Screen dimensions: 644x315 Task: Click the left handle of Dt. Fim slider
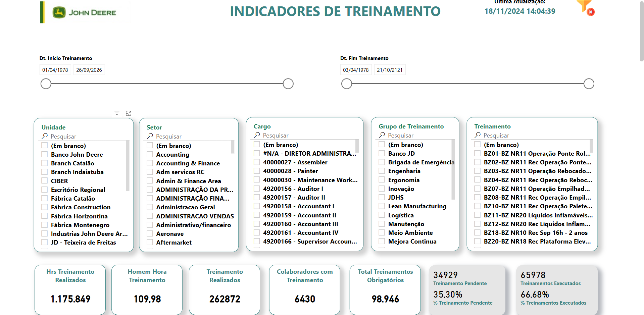(x=347, y=84)
